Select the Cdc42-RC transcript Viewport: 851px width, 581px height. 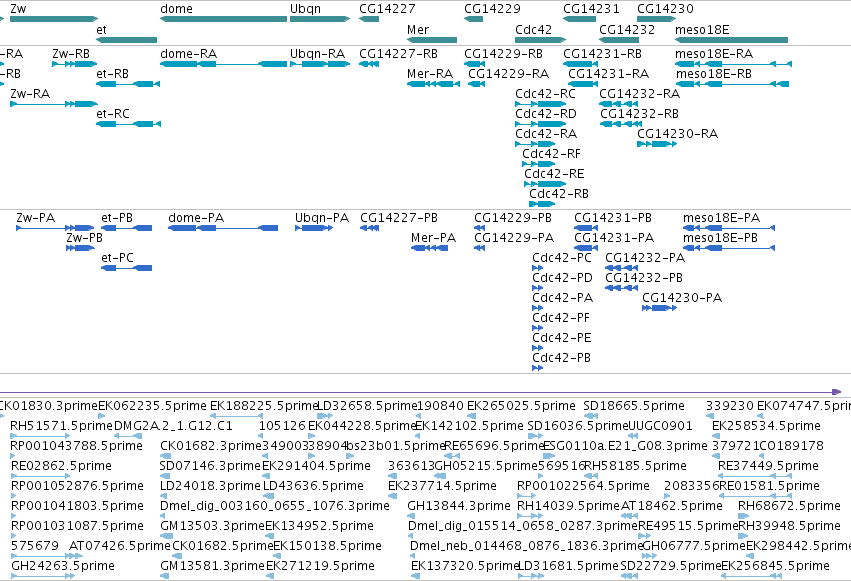pyautogui.click(x=541, y=104)
